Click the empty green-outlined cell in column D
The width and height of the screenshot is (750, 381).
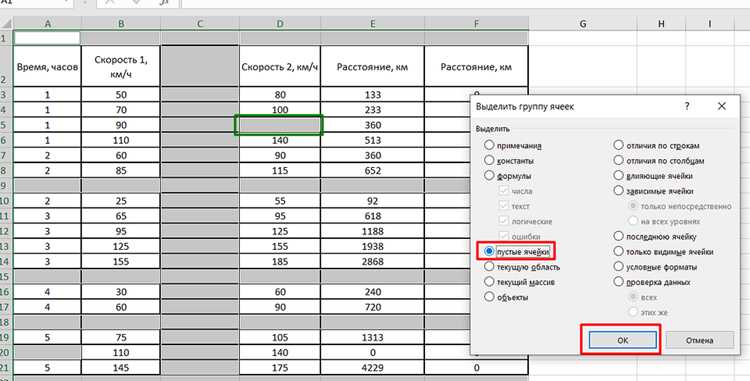(279, 125)
